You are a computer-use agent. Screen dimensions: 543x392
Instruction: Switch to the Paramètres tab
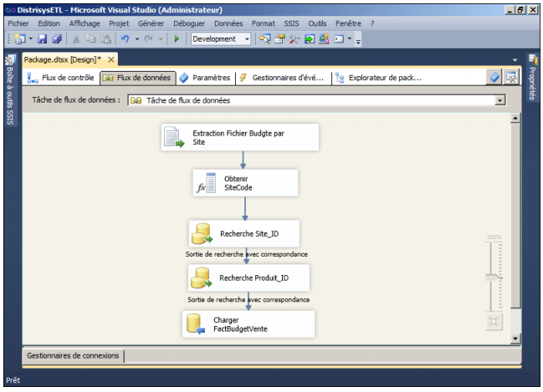204,78
